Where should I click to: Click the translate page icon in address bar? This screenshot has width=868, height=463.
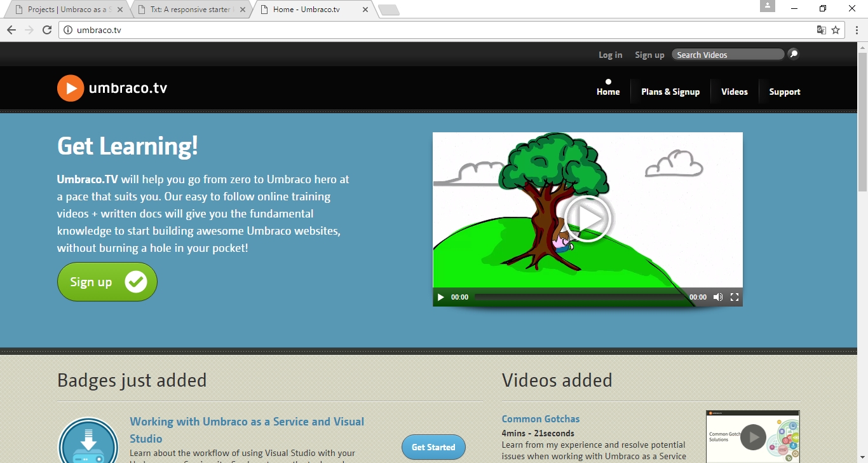821,30
